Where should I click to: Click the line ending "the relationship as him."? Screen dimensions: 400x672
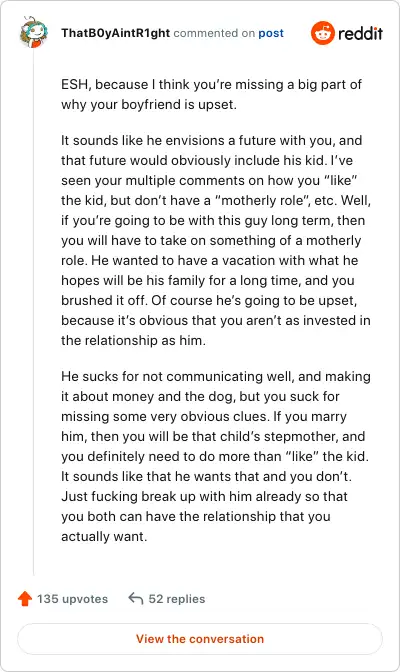[133, 340]
